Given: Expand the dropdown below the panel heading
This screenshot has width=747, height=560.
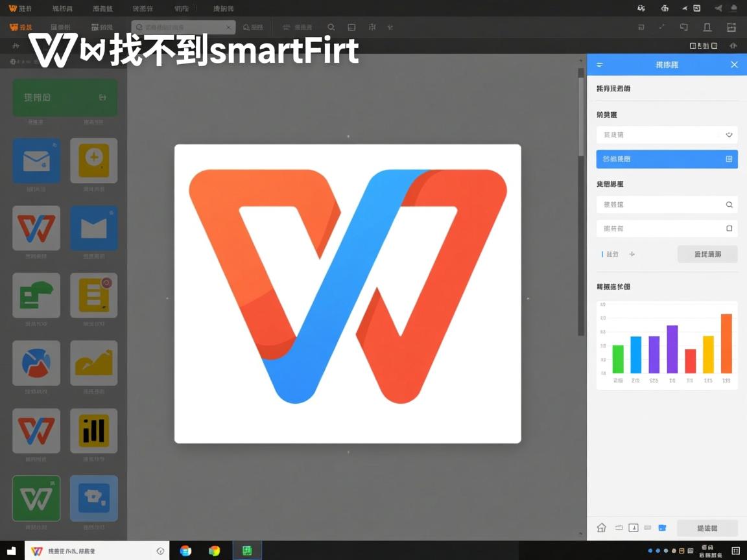Looking at the screenshot, I should (667, 135).
